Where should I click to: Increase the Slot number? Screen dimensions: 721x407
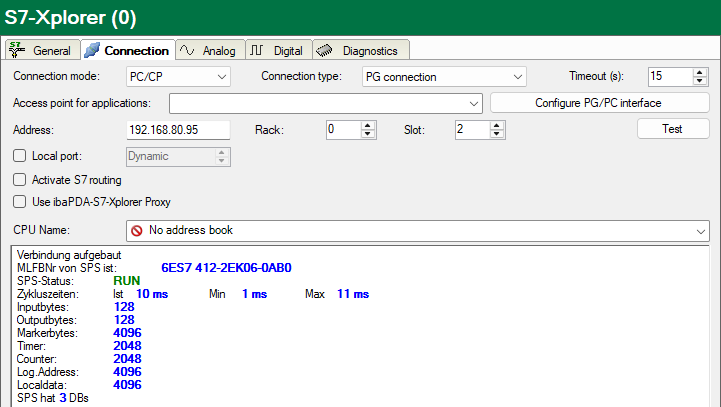496,126
